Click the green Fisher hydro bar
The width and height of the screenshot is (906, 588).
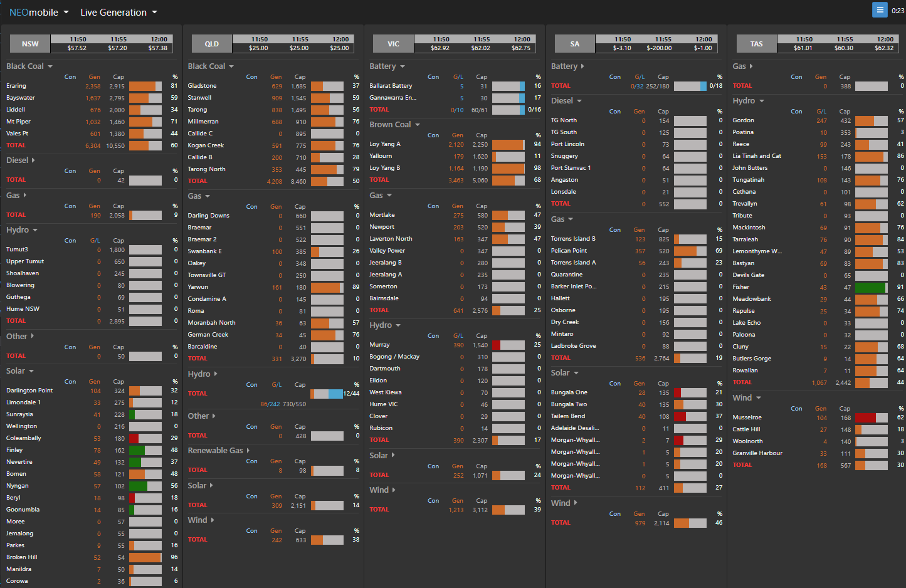tap(871, 288)
